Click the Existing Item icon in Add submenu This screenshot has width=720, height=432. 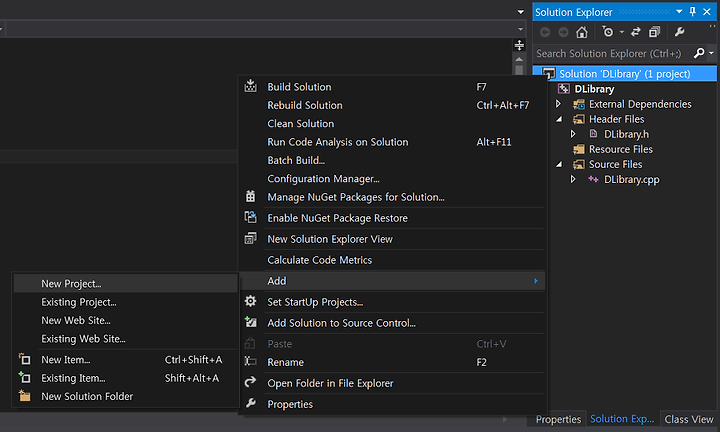[24, 377]
